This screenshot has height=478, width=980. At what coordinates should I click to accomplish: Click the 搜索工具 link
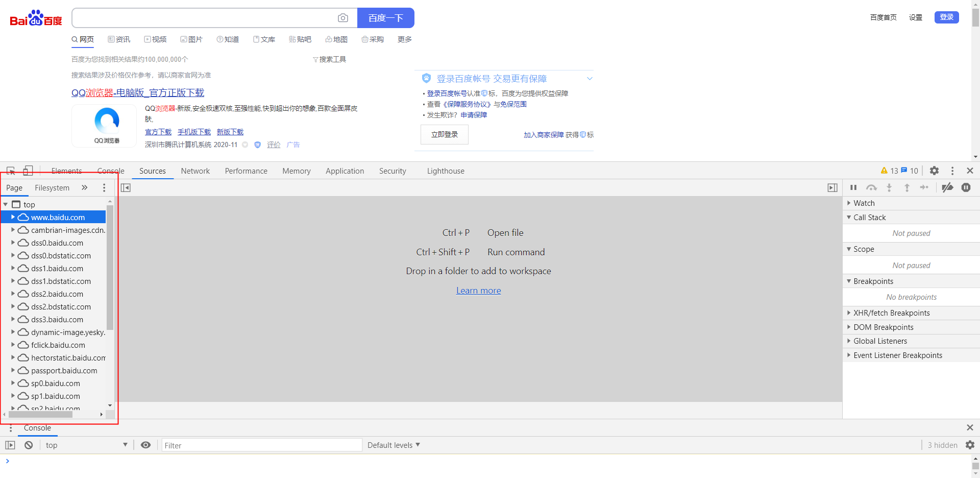click(x=330, y=59)
